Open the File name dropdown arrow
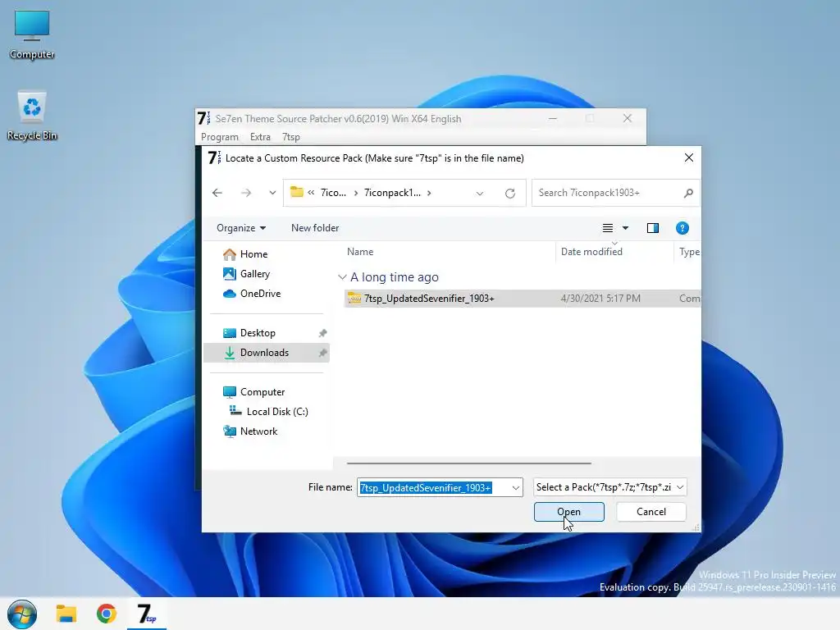 515,487
